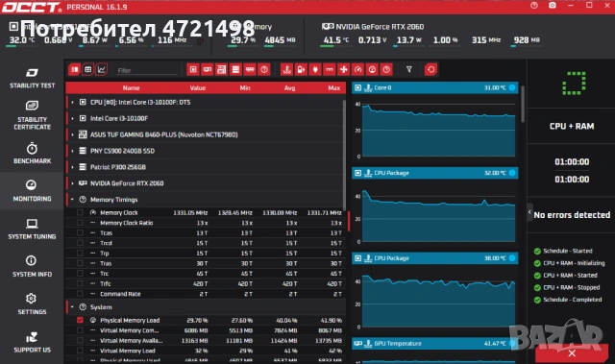Check the Memory Clock Ratio checkbox
Image resolution: width=615 pixels, height=364 pixels.
(x=80, y=223)
